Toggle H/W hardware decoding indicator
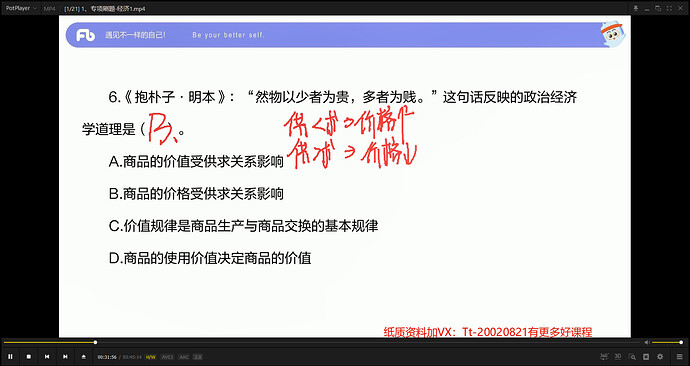Image resolution: width=690 pixels, height=366 pixels. click(151, 357)
